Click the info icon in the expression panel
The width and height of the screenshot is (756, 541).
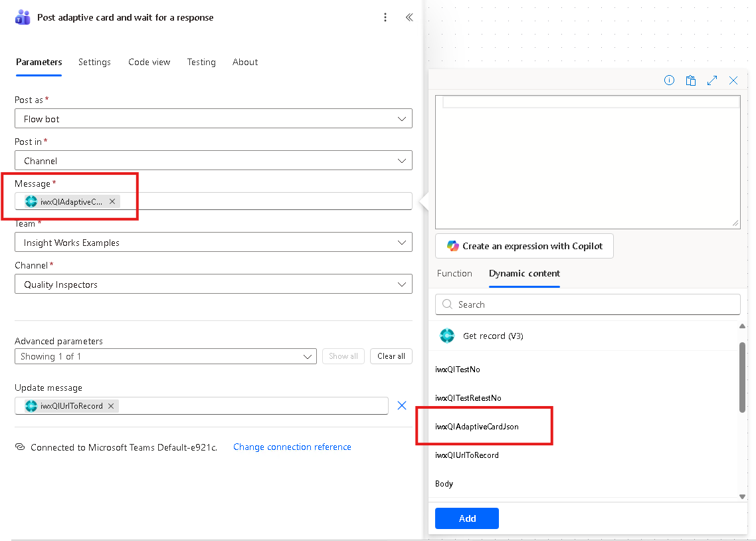669,80
